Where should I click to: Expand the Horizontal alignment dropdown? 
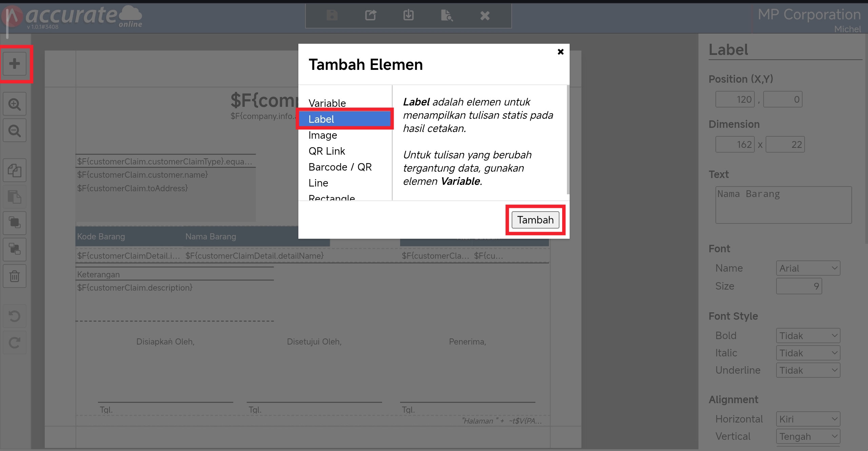pos(808,419)
